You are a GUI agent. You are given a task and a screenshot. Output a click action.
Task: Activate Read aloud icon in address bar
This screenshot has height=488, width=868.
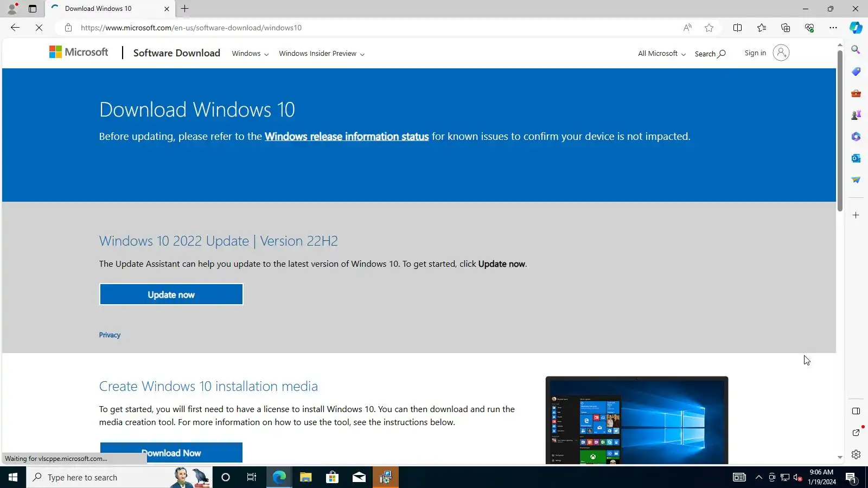coord(687,28)
